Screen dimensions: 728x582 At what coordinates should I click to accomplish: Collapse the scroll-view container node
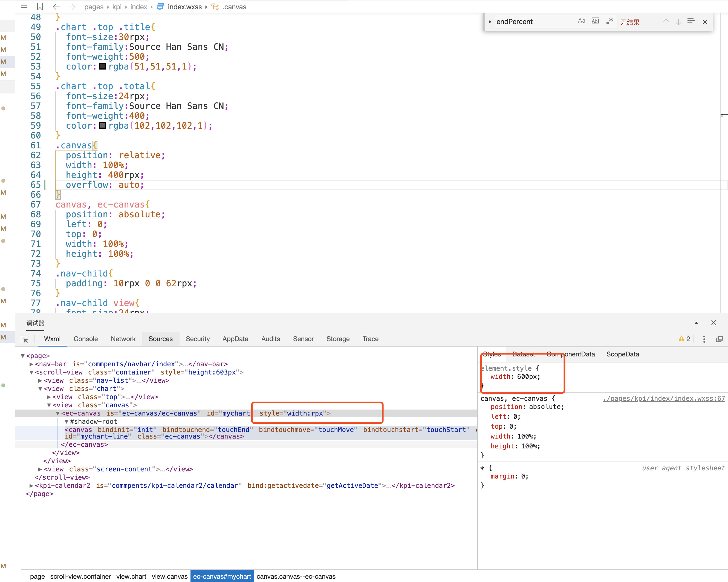click(x=31, y=372)
